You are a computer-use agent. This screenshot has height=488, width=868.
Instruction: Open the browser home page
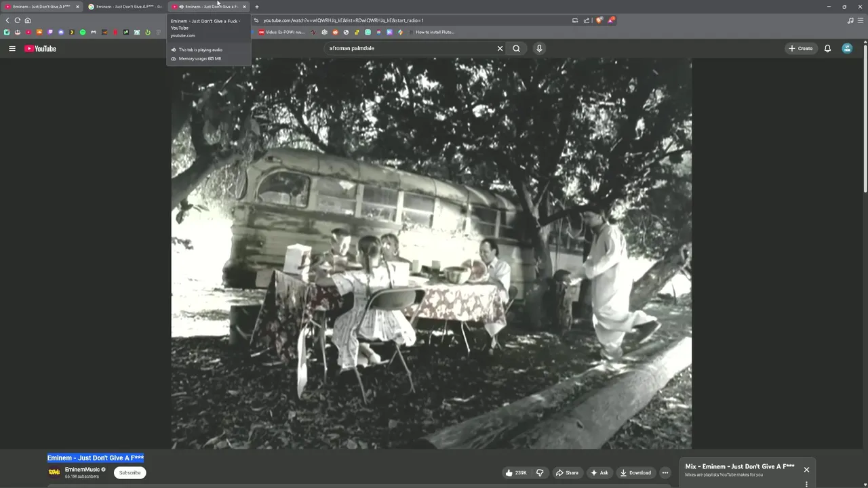pyautogui.click(x=28, y=20)
